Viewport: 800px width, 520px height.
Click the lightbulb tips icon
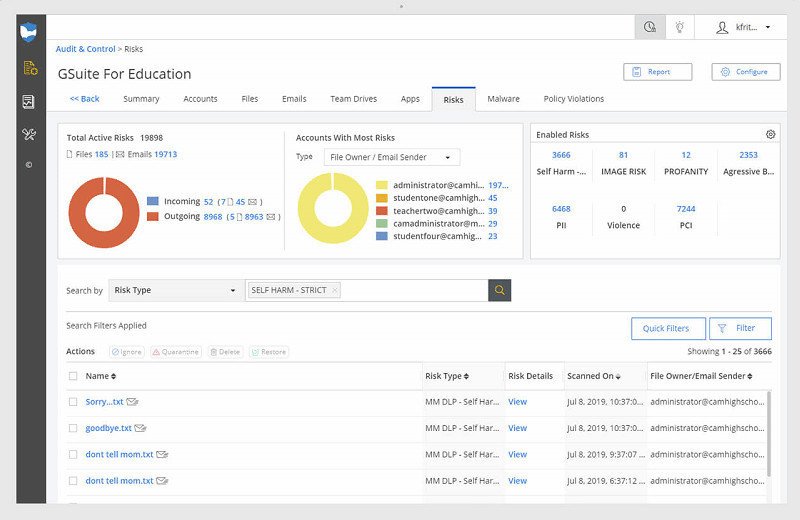680,27
